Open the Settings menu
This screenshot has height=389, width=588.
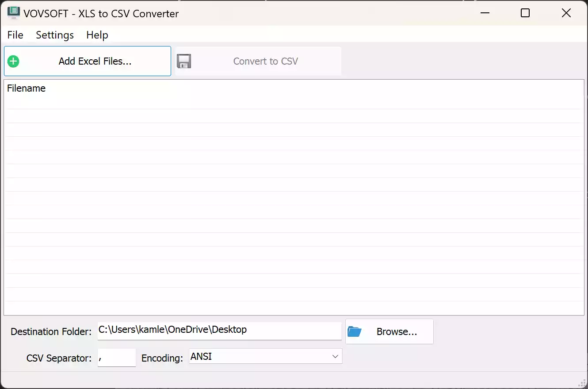pos(55,35)
